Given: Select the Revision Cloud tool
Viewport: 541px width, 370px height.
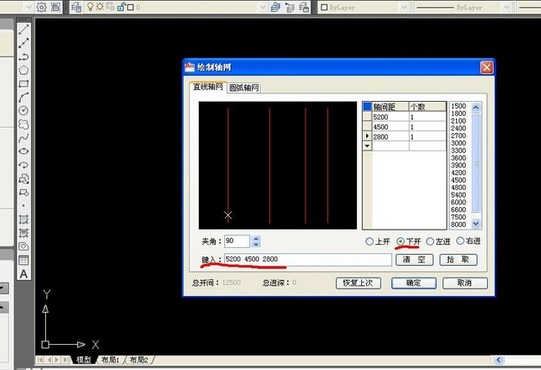Looking at the screenshot, I should (23, 124).
